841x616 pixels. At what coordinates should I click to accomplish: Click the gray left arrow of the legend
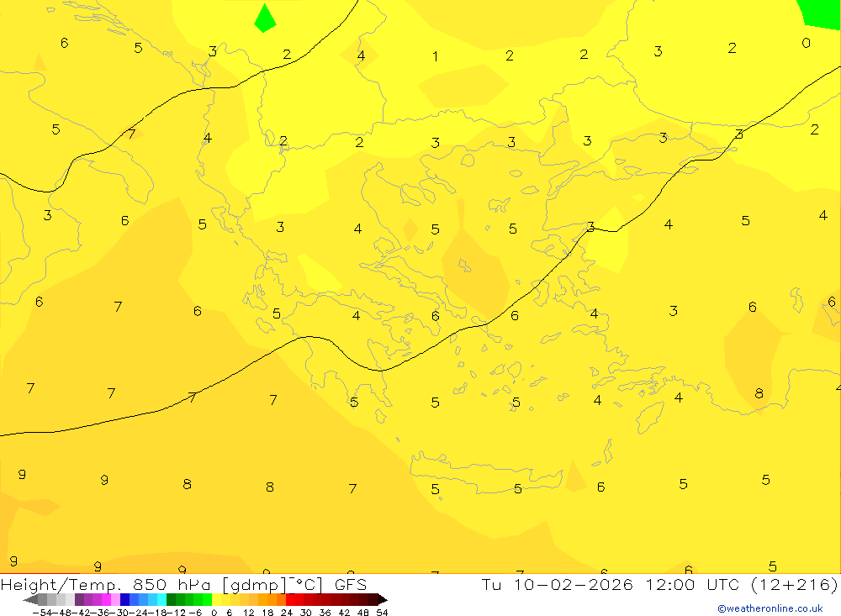point(30,599)
